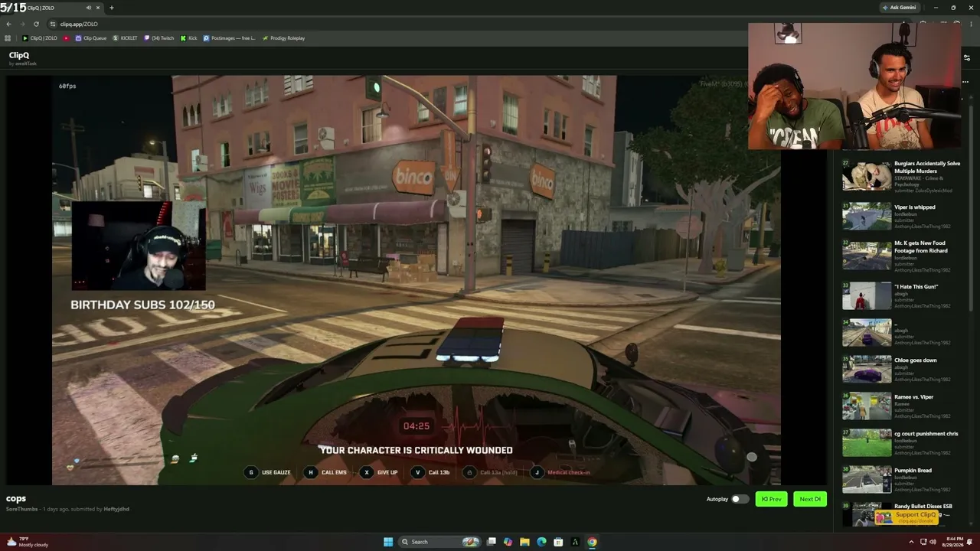This screenshot has height=551, width=980.
Task: Click the "cg court punishment chris" title text
Action: pyautogui.click(x=926, y=434)
